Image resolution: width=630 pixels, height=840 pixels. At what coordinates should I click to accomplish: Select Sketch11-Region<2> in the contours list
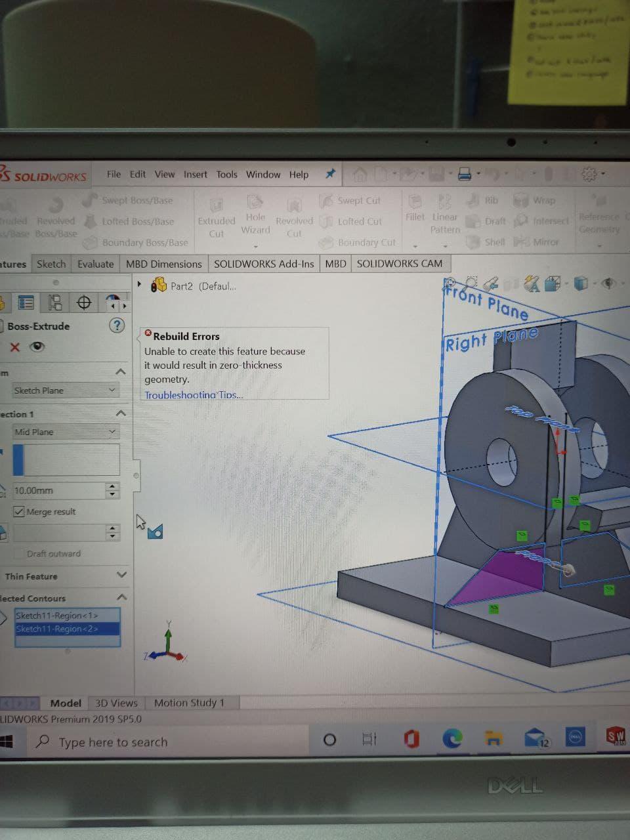[x=68, y=629]
